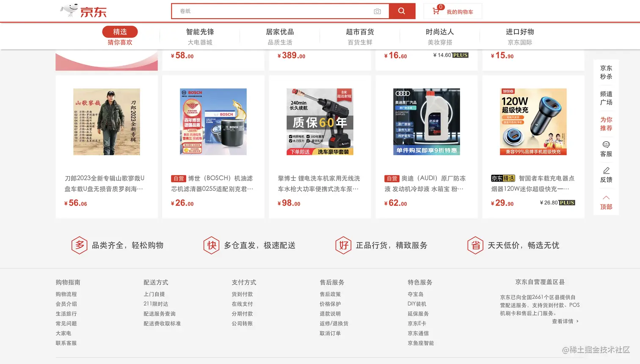This screenshot has width=640, height=364.
Task: Open the car washer gun thumbnail
Action: pyautogui.click(x=320, y=121)
